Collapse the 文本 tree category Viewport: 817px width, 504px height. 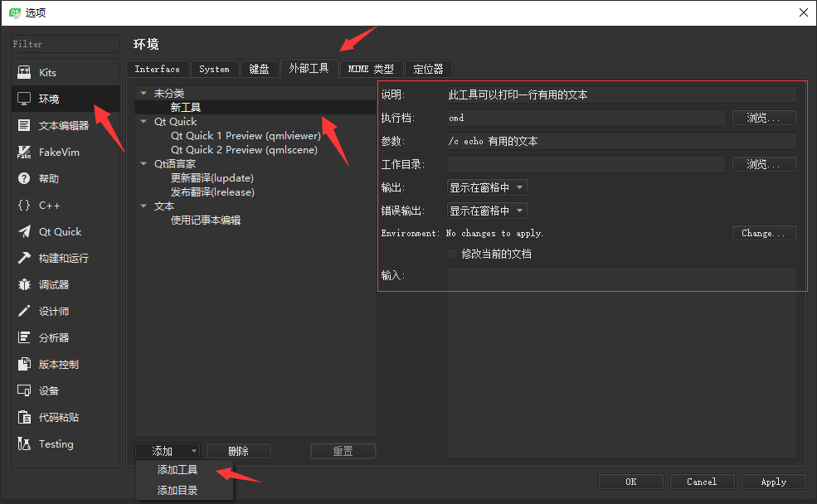(143, 206)
